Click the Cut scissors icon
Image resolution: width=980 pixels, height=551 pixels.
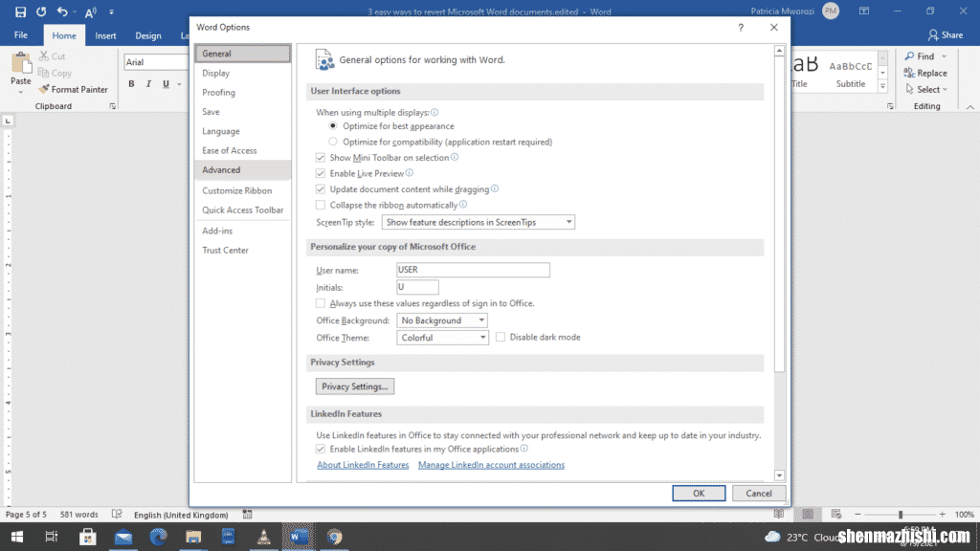point(44,56)
